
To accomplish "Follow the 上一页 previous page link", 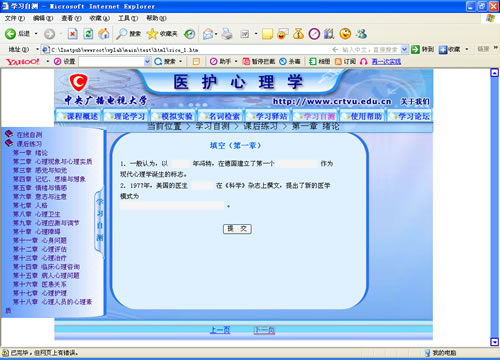I will pos(220,330).
